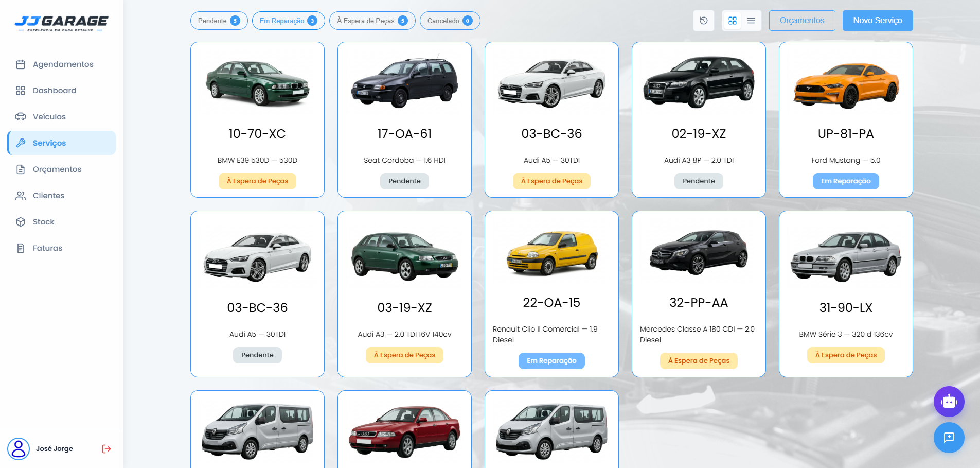Screen dimensions: 980x468
Task: Click the Faturas invoice icon
Action: click(x=21, y=248)
